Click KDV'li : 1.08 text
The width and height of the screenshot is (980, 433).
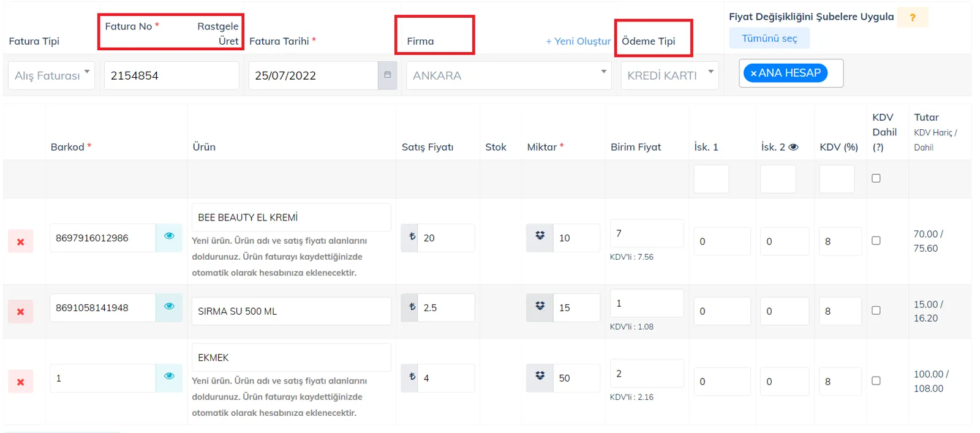click(x=631, y=327)
